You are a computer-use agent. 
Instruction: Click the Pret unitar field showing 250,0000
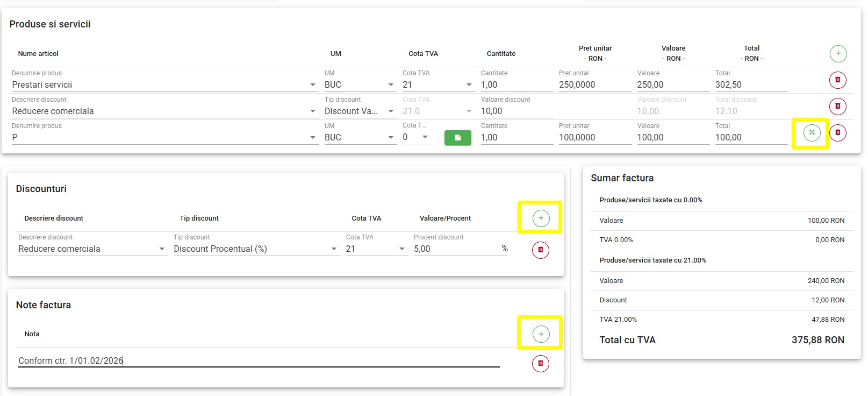[x=594, y=85]
